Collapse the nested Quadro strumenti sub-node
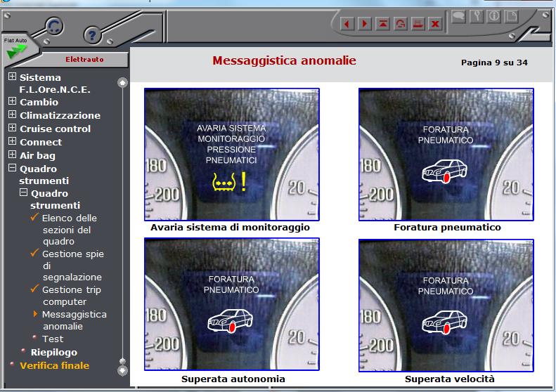Image resolution: width=556 pixels, height=392 pixels. point(23,192)
